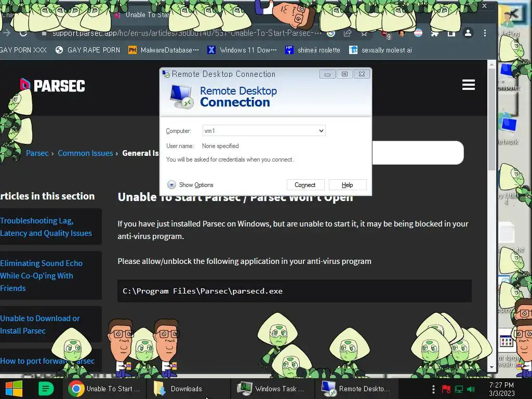Open 'Eliminating Sound Echo While Co-Op'ing' article
The image size is (532, 399).
tap(42, 275)
